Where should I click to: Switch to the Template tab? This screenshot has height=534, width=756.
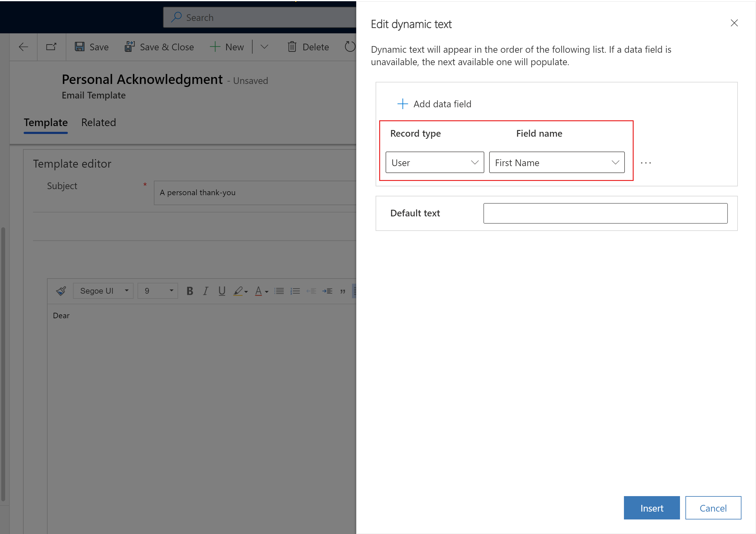coord(46,122)
